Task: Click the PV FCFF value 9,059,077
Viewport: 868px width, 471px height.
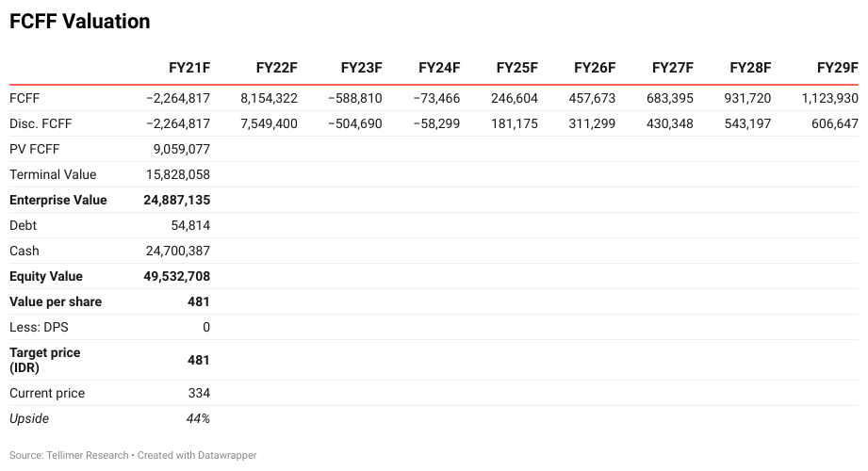Action: (x=182, y=150)
